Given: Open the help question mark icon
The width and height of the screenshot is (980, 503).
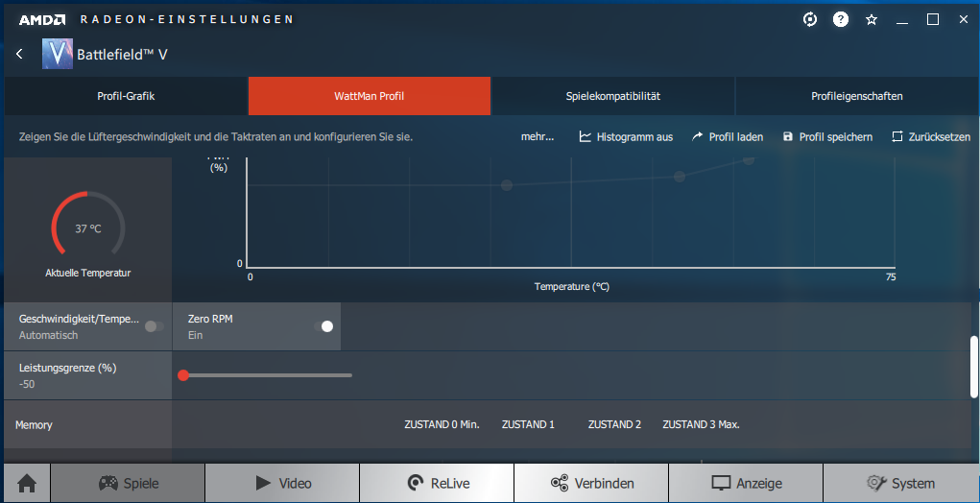Looking at the screenshot, I should (x=841, y=19).
